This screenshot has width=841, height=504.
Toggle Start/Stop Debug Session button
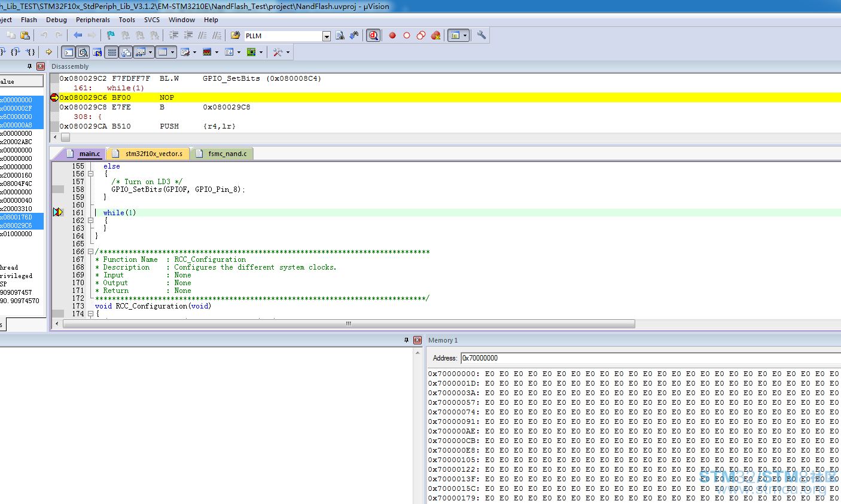point(373,35)
